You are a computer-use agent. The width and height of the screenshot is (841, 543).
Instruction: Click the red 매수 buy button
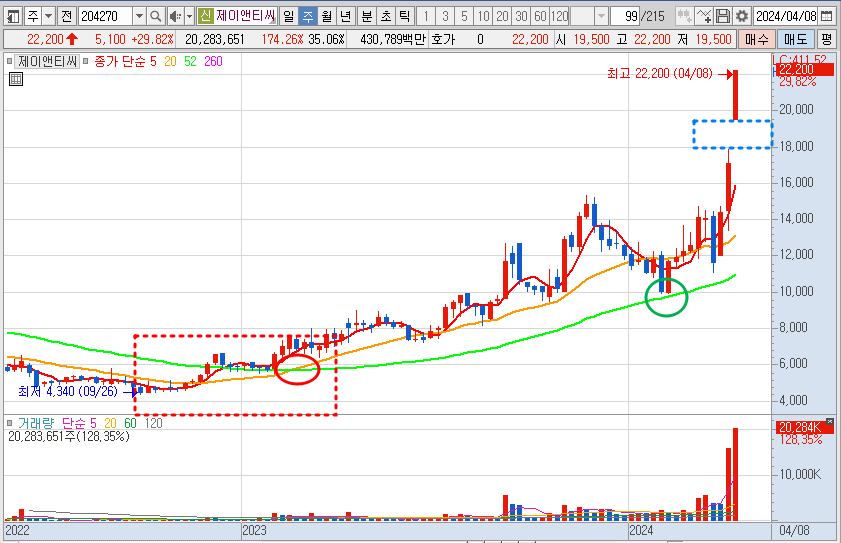(756, 39)
